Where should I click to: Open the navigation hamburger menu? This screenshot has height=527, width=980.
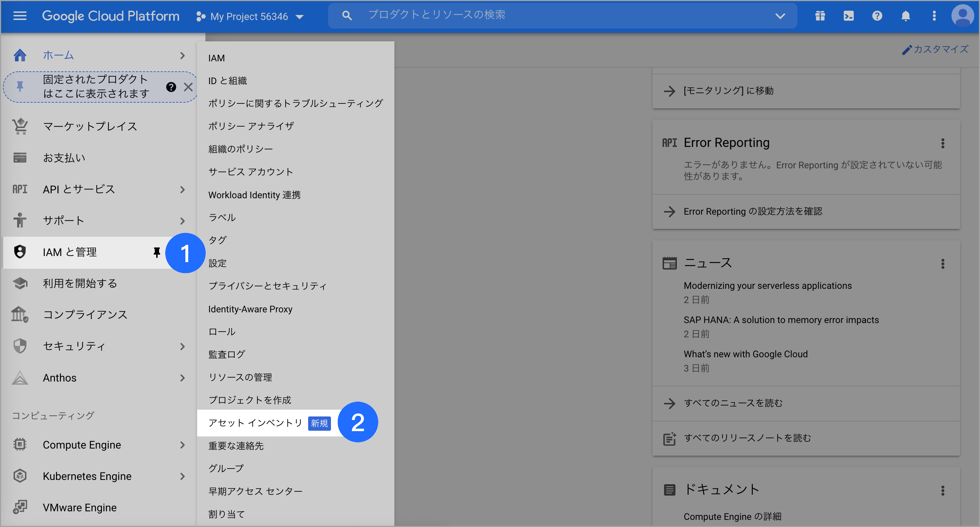19,16
